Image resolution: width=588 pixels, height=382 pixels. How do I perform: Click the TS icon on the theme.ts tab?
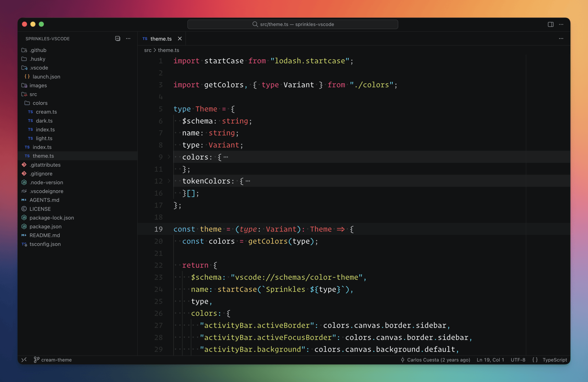point(145,39)
